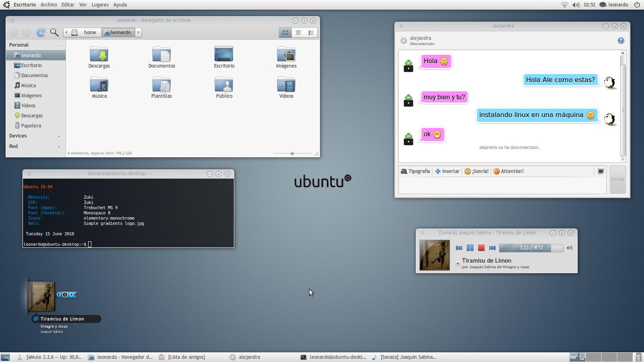This screenshot has width=644, height=362.
Task: Click the leonardo path bar button
Action: pos(118,33)
